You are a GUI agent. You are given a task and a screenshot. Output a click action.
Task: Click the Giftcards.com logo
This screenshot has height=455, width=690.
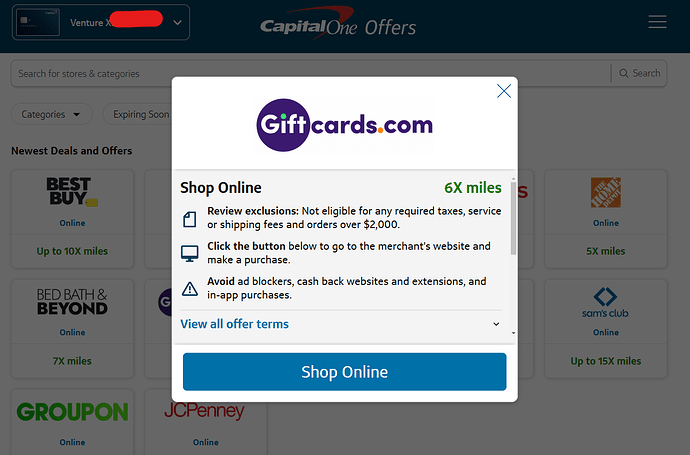point(345,125)
